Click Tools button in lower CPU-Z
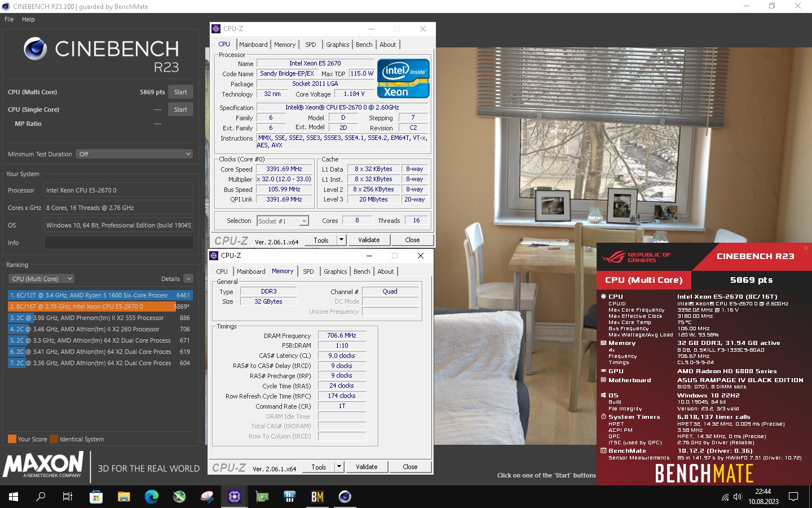 [319, 467]
